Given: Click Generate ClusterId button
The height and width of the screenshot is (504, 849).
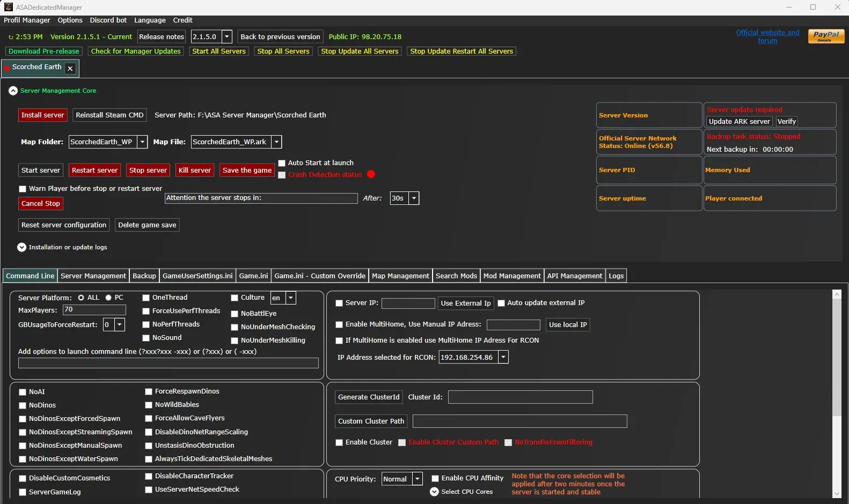Looking at the screenshot, I should click(369, 397).
